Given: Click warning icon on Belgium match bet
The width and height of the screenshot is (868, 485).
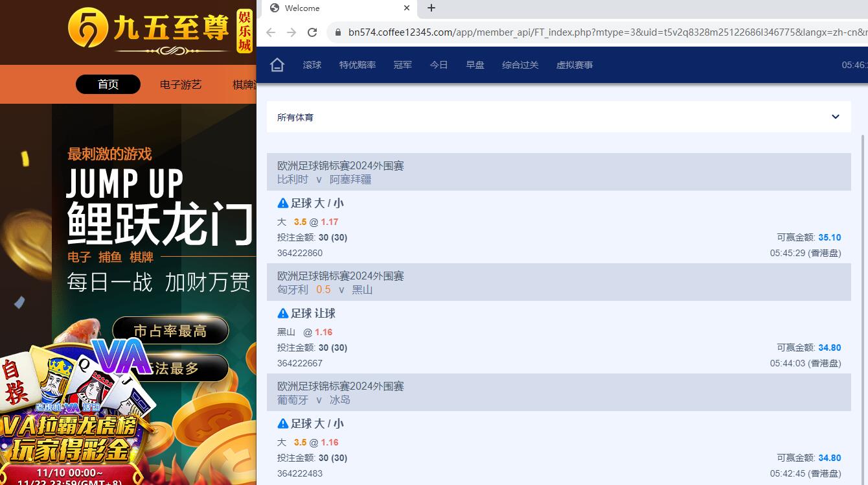Looking at the screenshot, I should [x=282, y=203].
